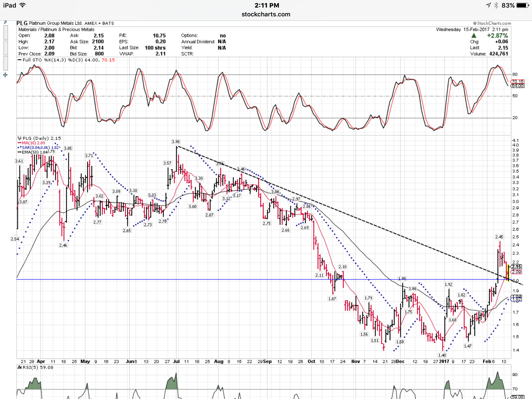Click the 3.98 high price label
The height and width of the screenshot is (399, 532).
(176, 142)
